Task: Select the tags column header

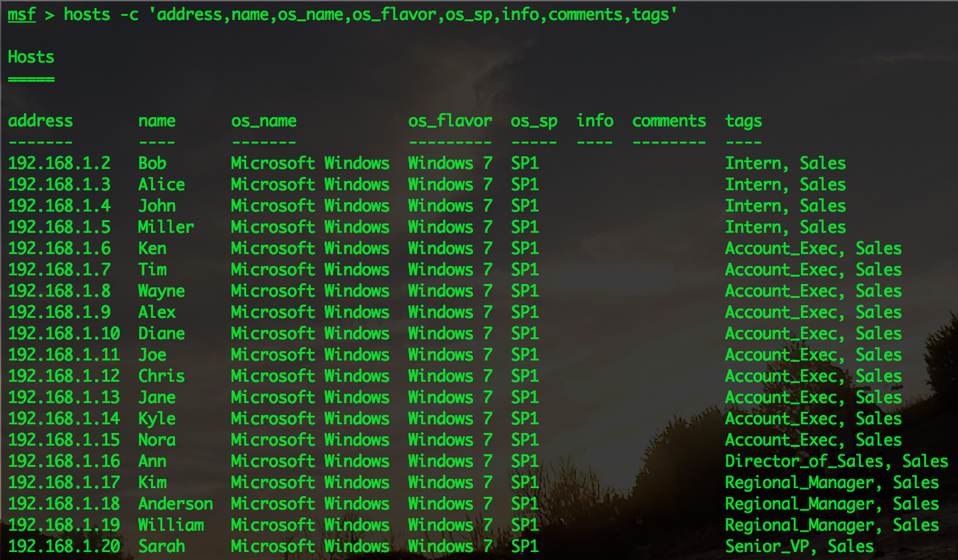Action: pyautogui.click(x=743, y=121)
